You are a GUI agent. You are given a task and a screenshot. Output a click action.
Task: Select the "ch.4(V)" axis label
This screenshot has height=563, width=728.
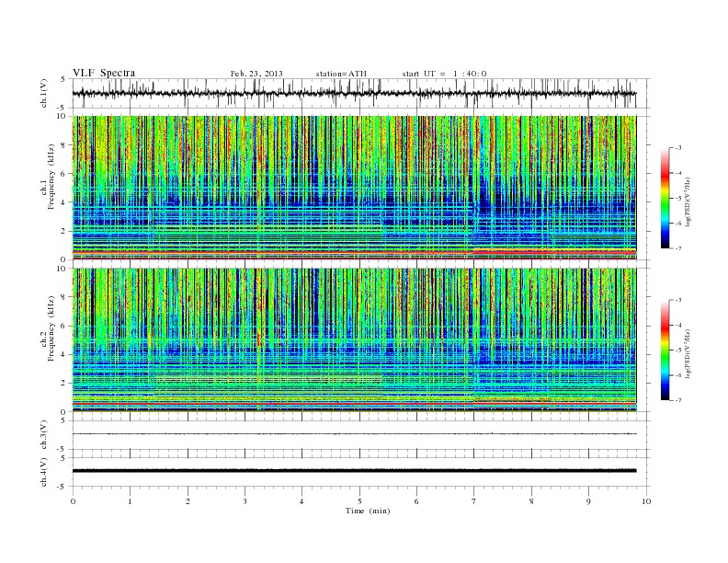pos(44,472)
